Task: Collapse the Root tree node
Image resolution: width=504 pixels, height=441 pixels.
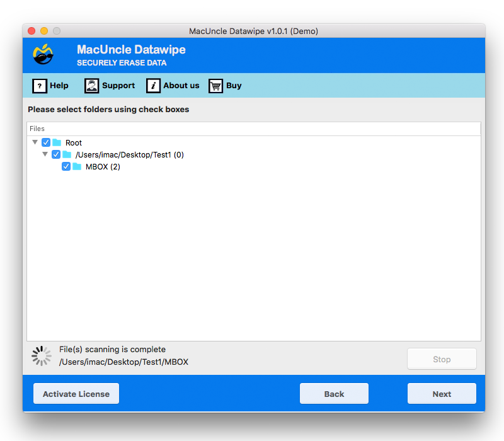Action: coord(35,142)
